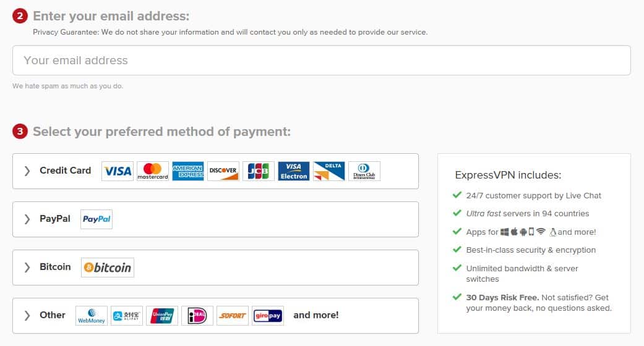644x346 pixels.
Task: Open the Bitcoin payment section chevron
Action: tap(27, 268)
